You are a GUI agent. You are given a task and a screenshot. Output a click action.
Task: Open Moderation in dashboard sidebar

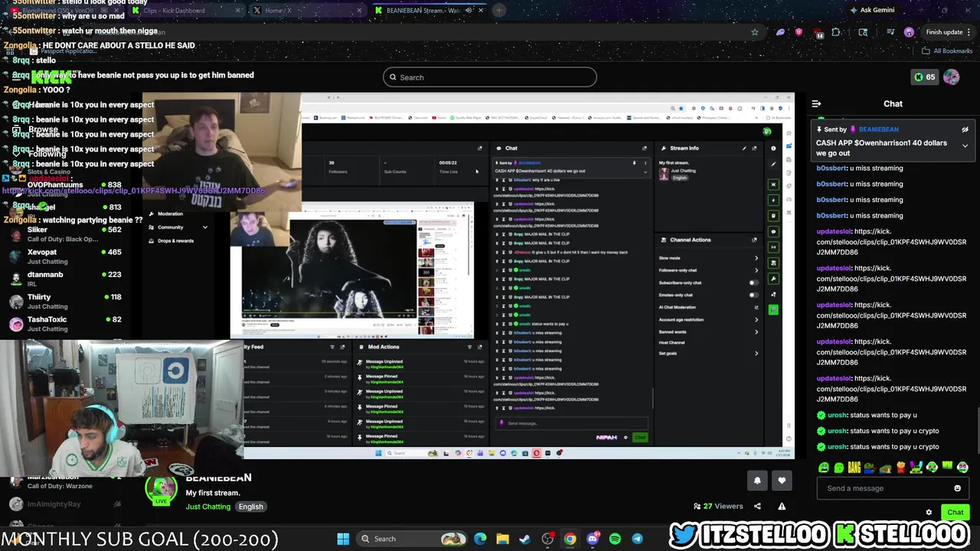pos(170,214)
